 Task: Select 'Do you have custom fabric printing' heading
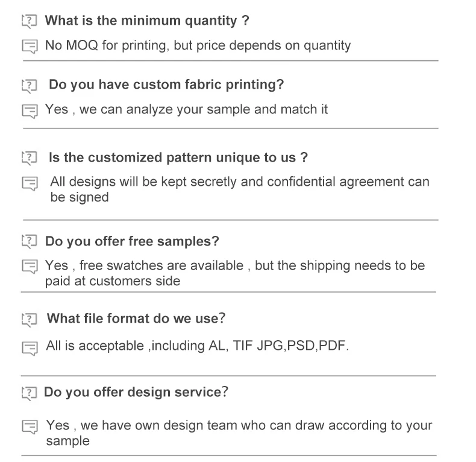pyautogui.click(x=166, y=85)
